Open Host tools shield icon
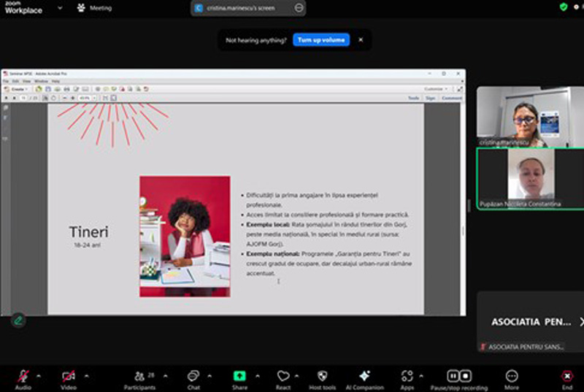This screenshot has width=584, height=392. (322, 375)
